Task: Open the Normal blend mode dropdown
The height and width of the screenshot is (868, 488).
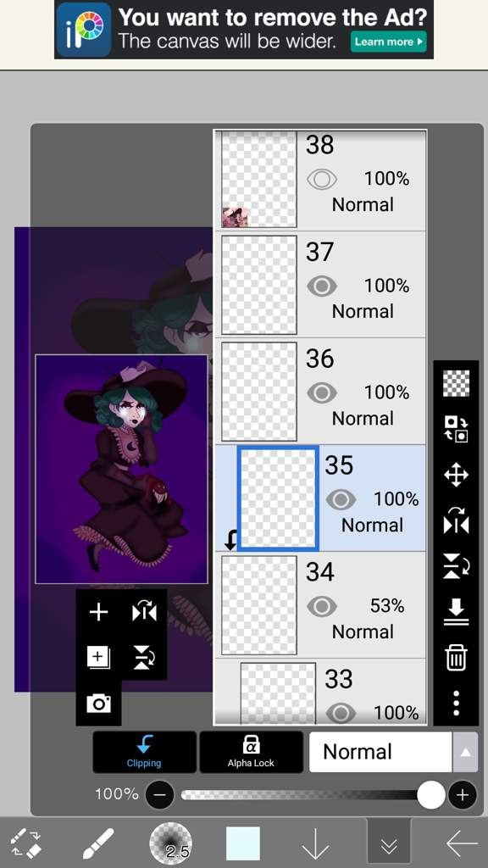Action: point(380,752)
